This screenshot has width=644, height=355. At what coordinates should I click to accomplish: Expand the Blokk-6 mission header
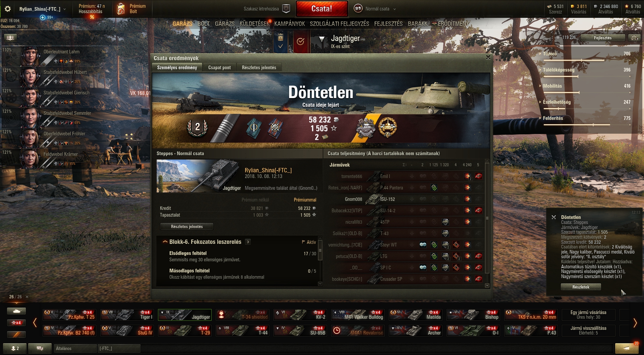tap(206, 242)
